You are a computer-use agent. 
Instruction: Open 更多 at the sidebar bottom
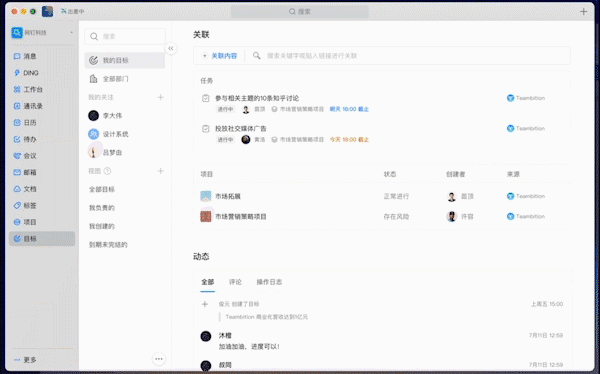(25, 360)
